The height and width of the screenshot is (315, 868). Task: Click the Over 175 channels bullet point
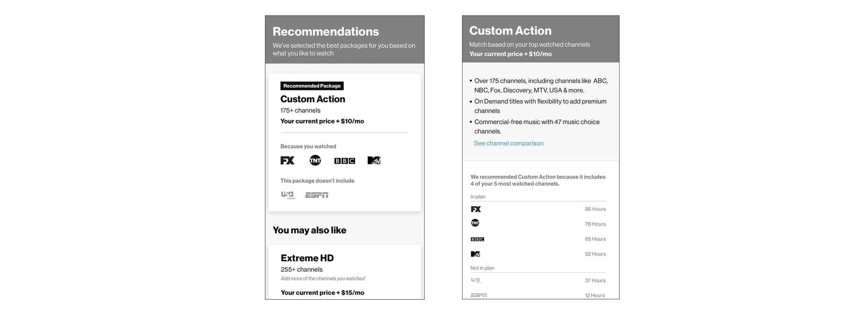click(x=541, y=85)
